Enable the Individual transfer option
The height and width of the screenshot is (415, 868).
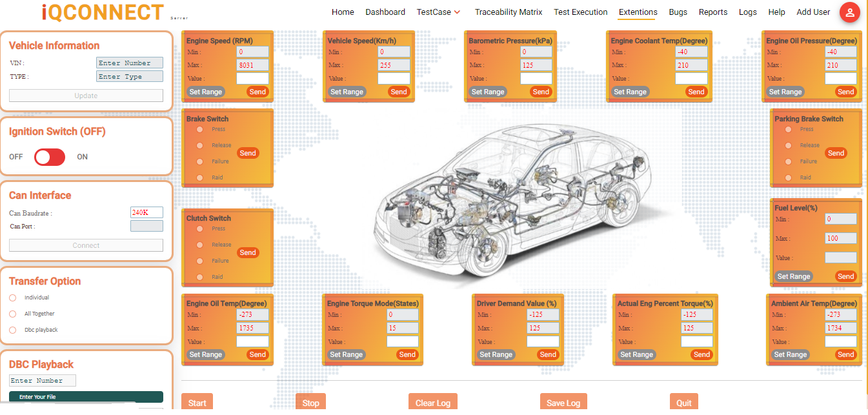click(x=12, y=298)
